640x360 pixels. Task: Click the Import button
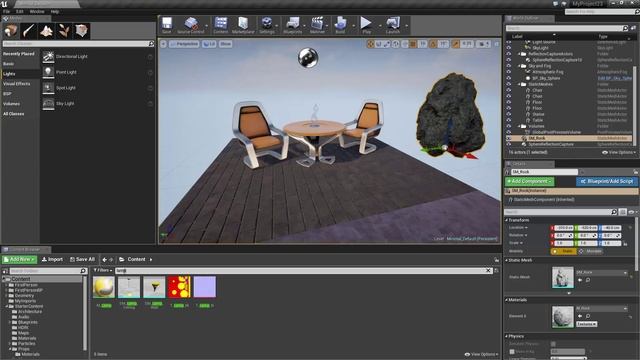point(52,259)
